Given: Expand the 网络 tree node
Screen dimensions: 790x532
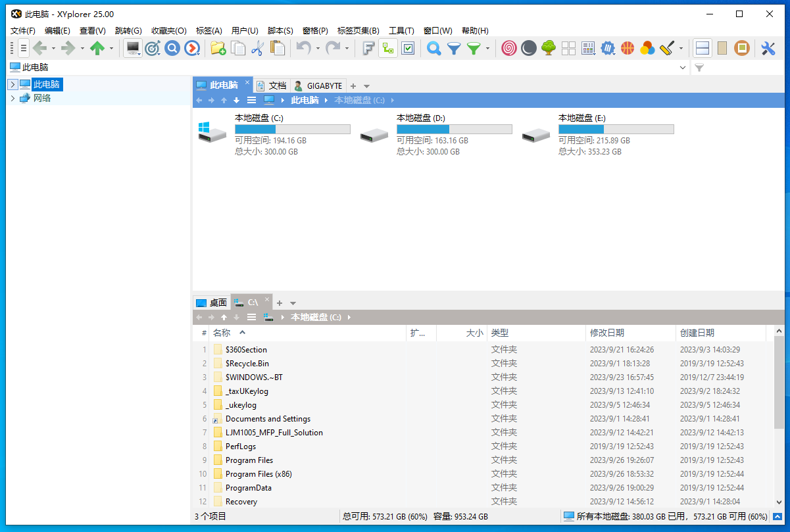Looking at the screenshot, I should tap(12, 98).
